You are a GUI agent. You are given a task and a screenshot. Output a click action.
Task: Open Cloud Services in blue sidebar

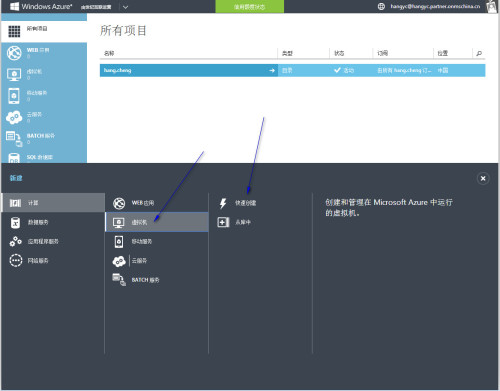pyautogui.click(x=44, y=117)
